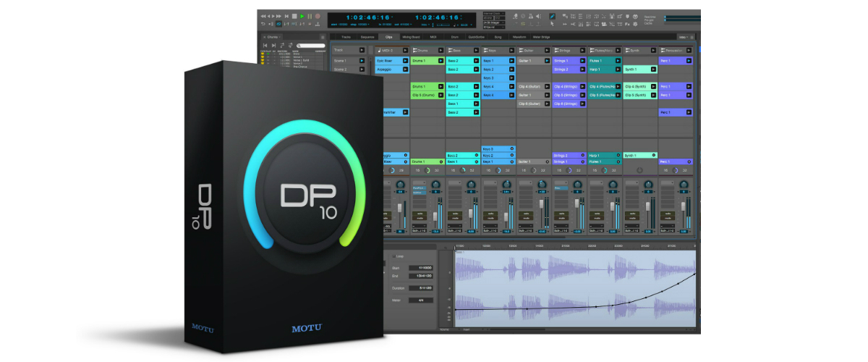Launch the Clip 6 (Strings) clip
This screenshot has height=362, width=868.
[x=583, y=104]
